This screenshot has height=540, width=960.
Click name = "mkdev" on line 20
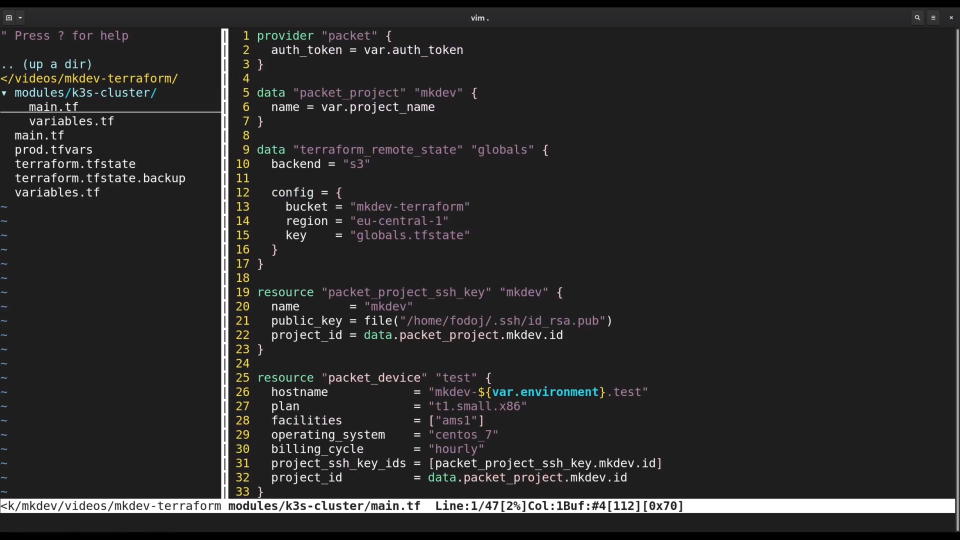(342, 307)
